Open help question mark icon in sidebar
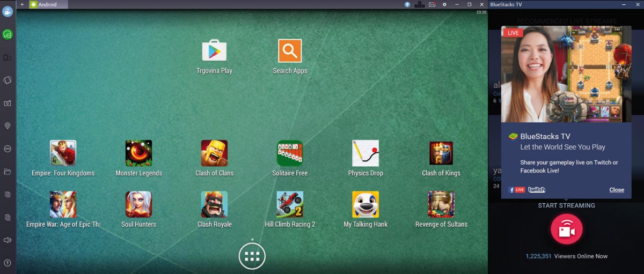The height and width of the screenshot is (274, 644). (x=8, y=263)
